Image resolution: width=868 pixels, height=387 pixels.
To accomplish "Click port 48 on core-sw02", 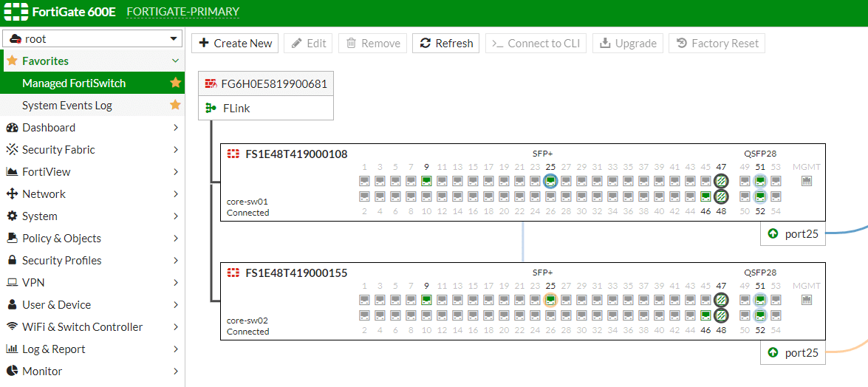I will pyautogui.click(x=721, y=315).
